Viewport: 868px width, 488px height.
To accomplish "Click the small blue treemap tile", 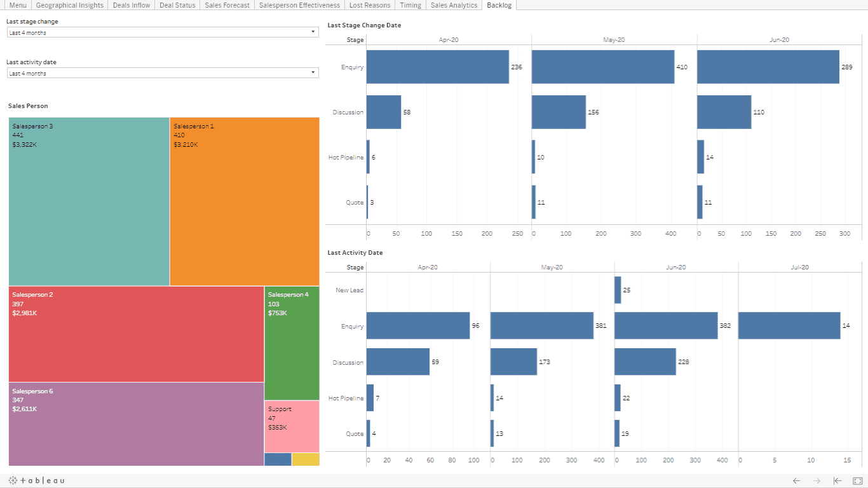I will [278, 459].
